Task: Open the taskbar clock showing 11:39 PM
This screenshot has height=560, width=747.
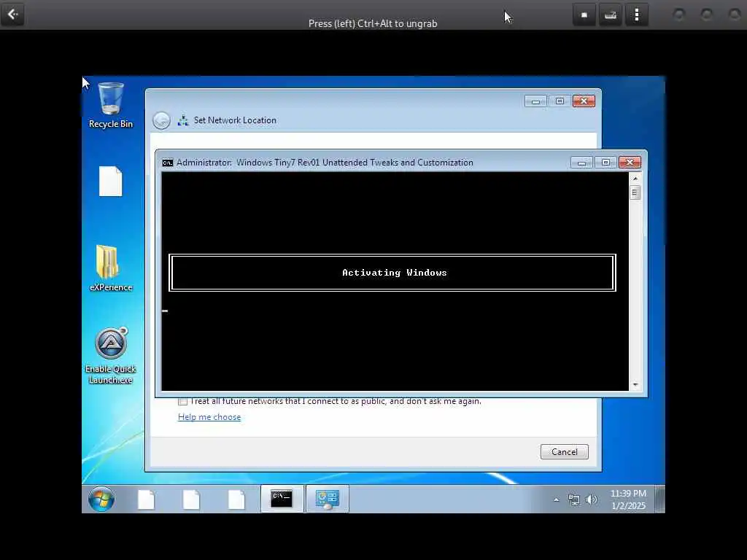Action: pos(628,499)
